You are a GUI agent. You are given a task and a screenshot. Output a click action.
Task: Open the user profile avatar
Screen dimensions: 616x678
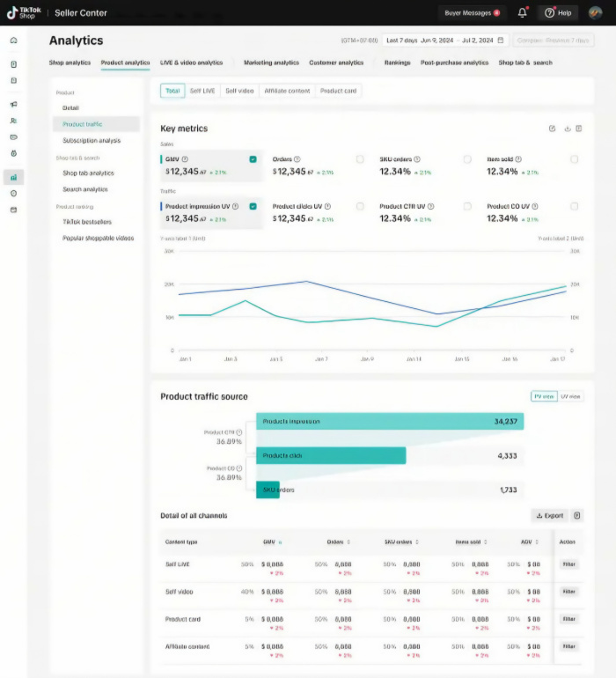tap(595, 13)
